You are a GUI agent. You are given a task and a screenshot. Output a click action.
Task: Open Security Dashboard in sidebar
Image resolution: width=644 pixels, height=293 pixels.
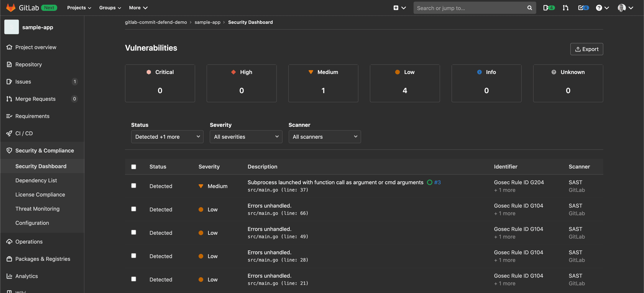pos(41,166)
